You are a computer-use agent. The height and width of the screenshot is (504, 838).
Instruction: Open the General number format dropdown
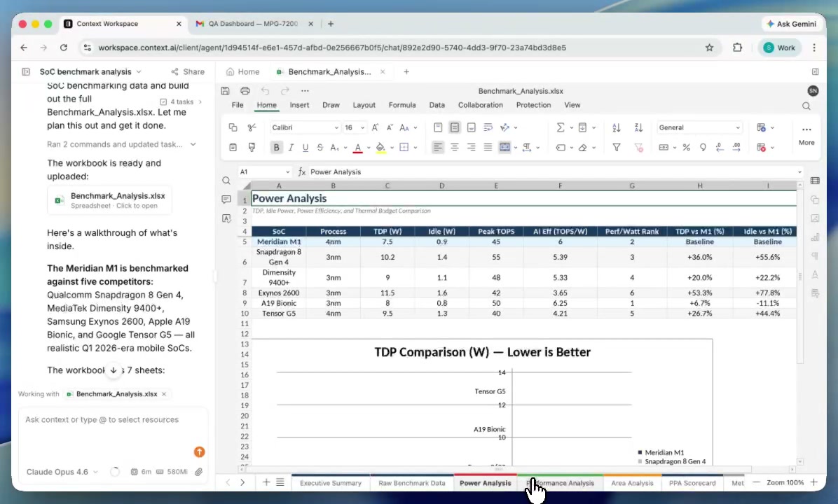click(738, 127)
